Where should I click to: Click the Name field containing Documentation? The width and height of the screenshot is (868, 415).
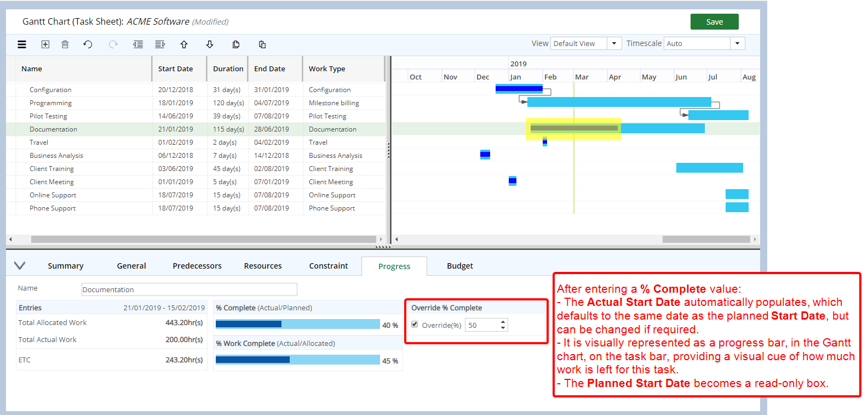189,289
